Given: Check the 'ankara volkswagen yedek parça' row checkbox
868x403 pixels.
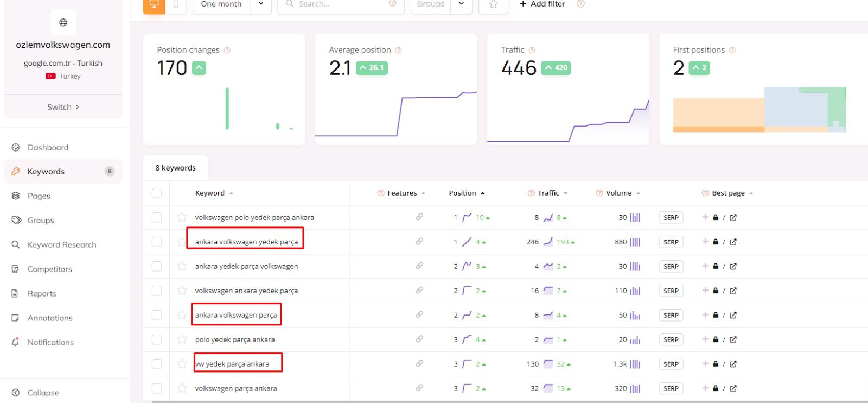Looking at the screenshot, I should pos(157,242).
